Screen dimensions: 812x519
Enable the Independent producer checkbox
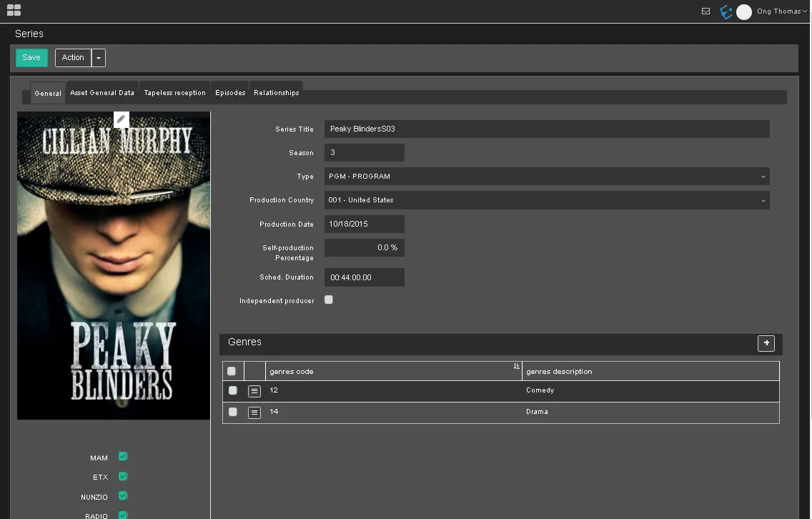click(x=329, y=300)
